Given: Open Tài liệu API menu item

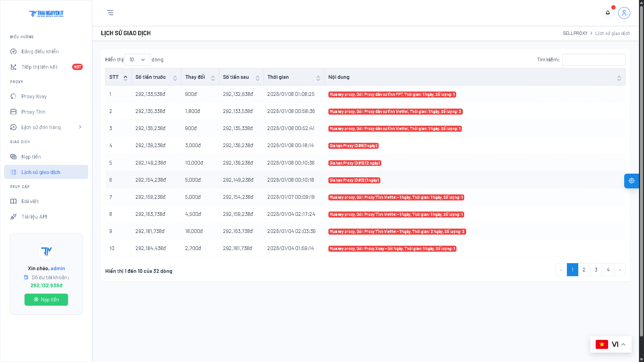Looking at the screenshot, I should pyautogui.click(x=46, y=217).
